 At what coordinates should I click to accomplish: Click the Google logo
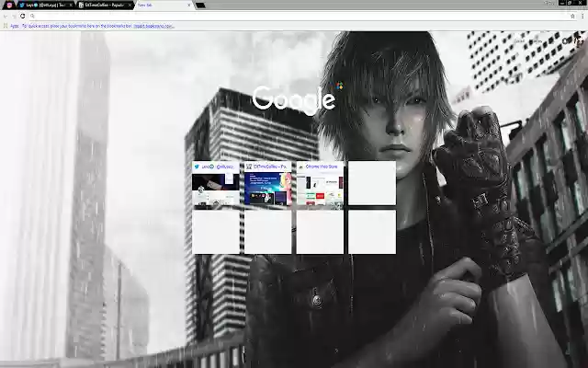[x=294, y=99]
